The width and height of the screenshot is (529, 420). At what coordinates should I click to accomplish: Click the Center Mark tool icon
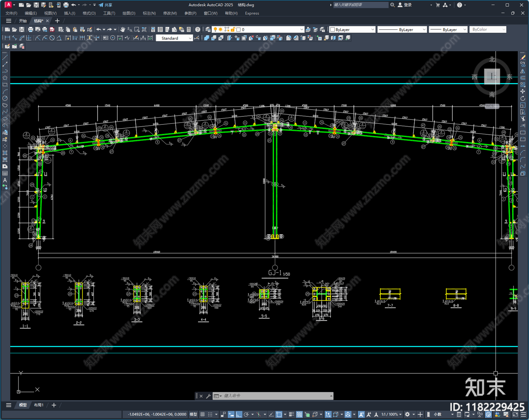click(x=113, y=38)
